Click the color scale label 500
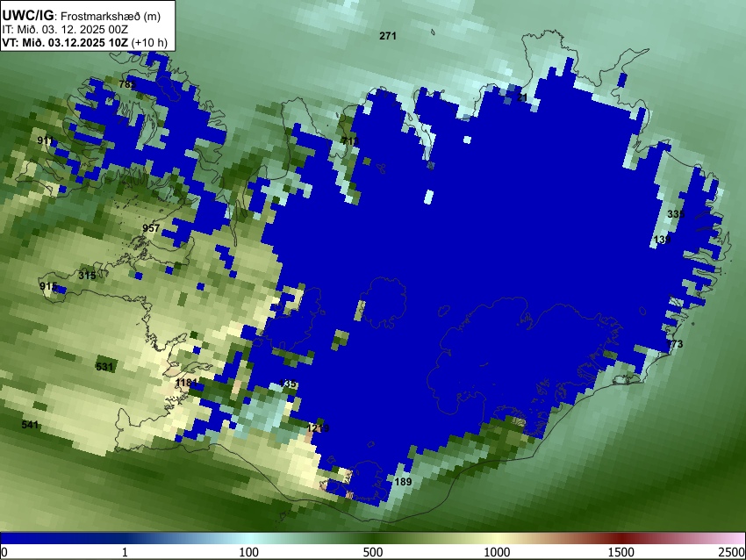Screen dimensions: 746x560 (372, 552)
